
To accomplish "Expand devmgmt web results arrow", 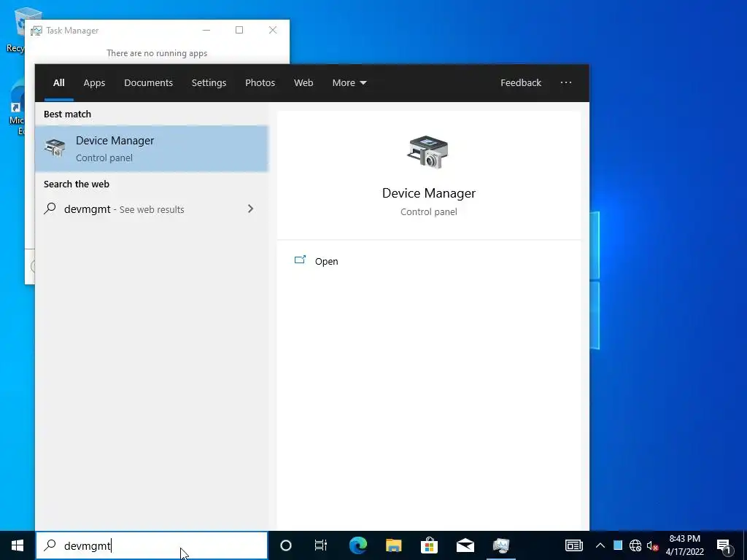I will pyautogui.click(x=251, y=209).
